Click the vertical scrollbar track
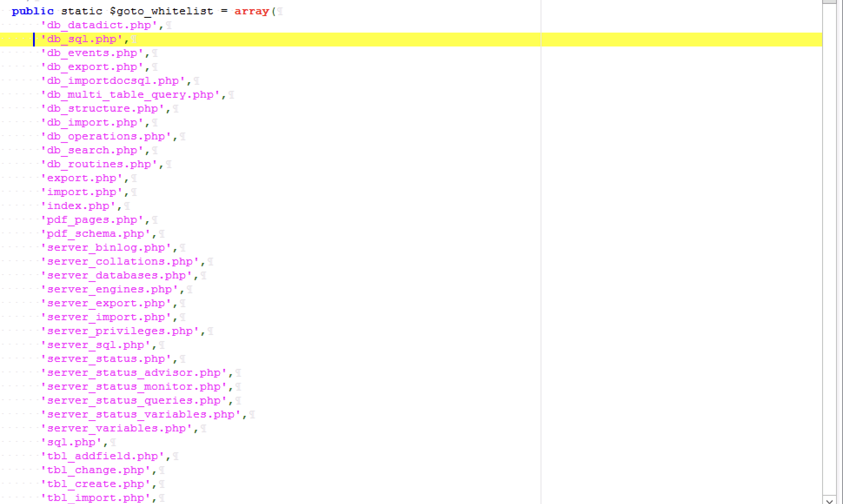Viewport: 843px width, 504px height. [x=830, y=249]
